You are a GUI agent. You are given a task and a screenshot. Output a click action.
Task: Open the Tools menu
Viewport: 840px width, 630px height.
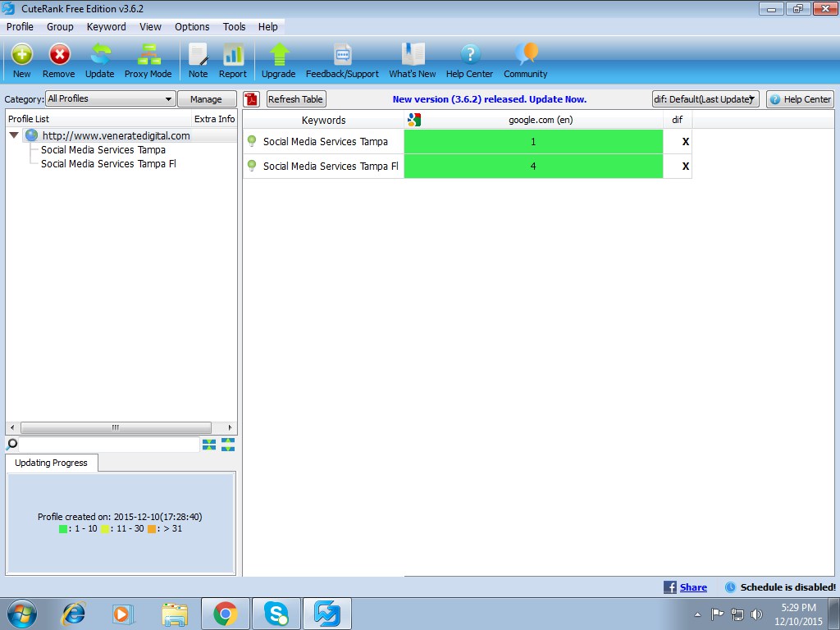(234, 27)
